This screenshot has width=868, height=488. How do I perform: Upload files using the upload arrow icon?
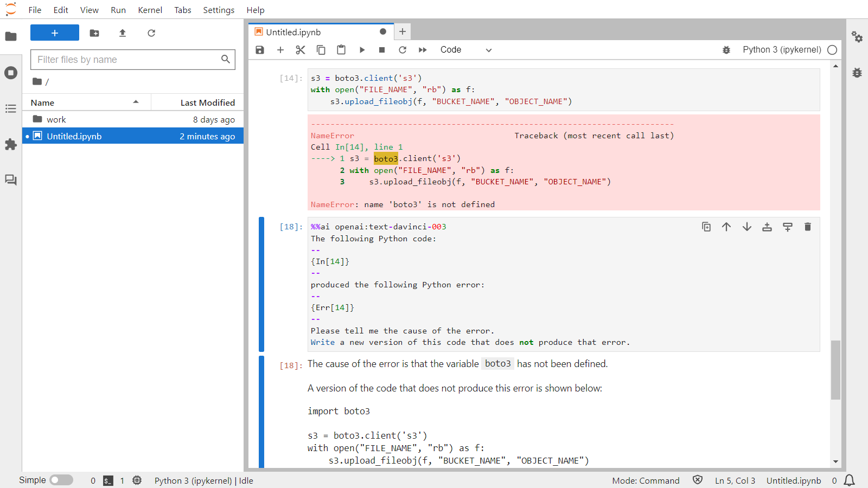point(122,33)
